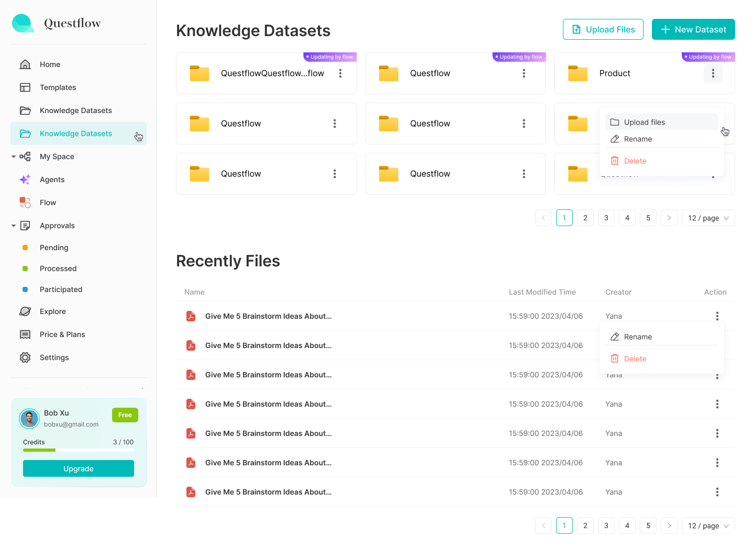Click the Pending status indicator under Approvals
The width and height of the screenshot is (754, 560).
pyautogui.click(x=25, y=248)
